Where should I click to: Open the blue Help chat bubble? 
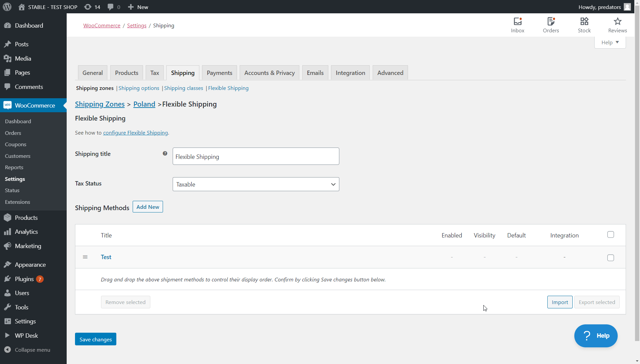coord(596,336)
